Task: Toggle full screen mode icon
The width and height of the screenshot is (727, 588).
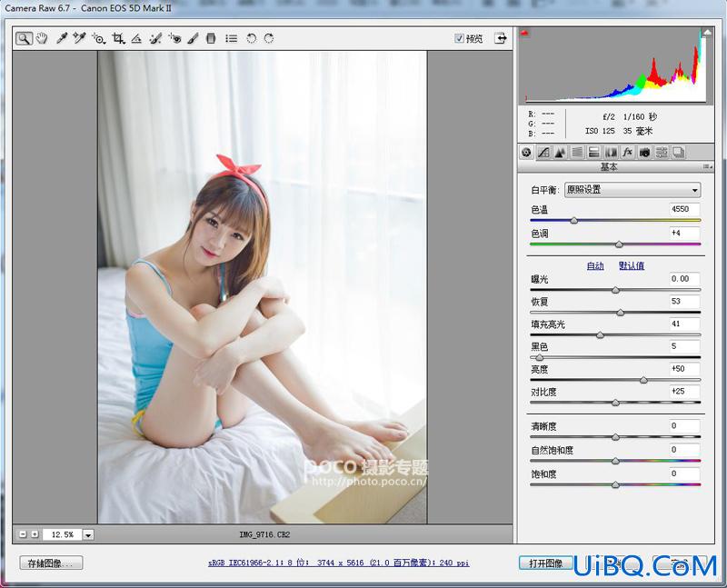Action: [501, 38]
